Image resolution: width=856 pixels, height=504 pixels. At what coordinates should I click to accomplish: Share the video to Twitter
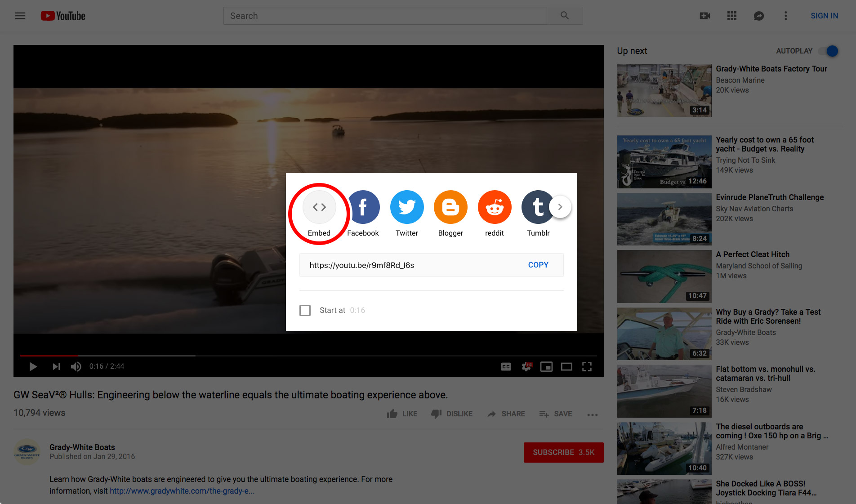[x=407, y=214]
